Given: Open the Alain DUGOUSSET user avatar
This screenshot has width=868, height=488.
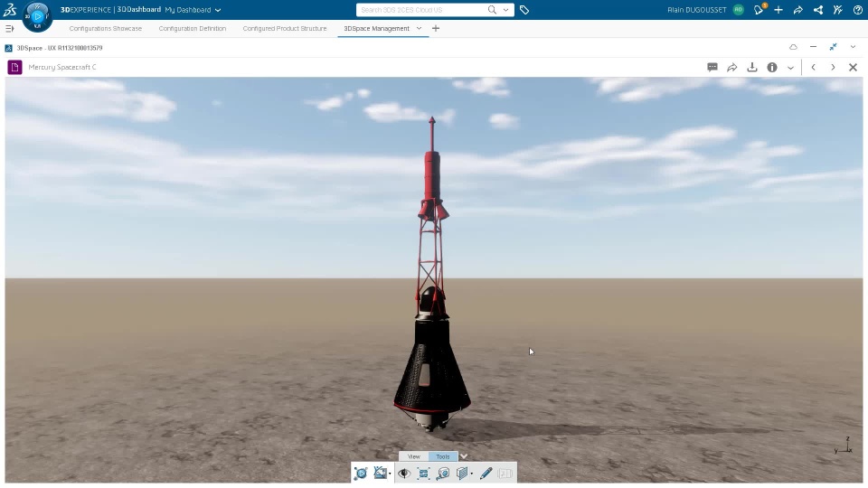Looking at the screenshot, I should 739,9.
